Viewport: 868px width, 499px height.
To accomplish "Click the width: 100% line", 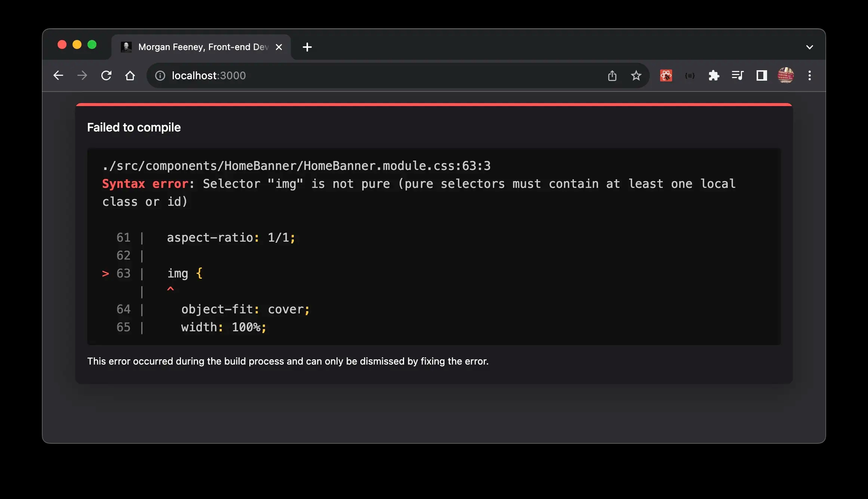I will coord(224,327).
